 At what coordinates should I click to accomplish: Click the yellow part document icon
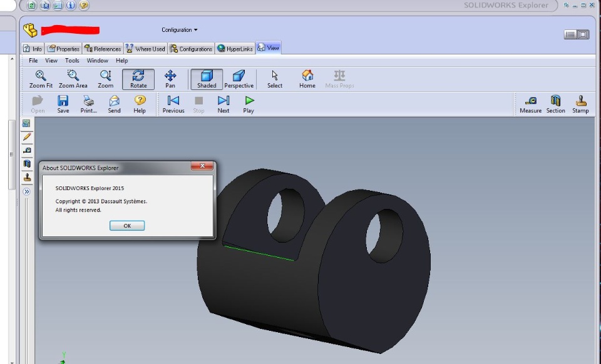pos(30,30)
